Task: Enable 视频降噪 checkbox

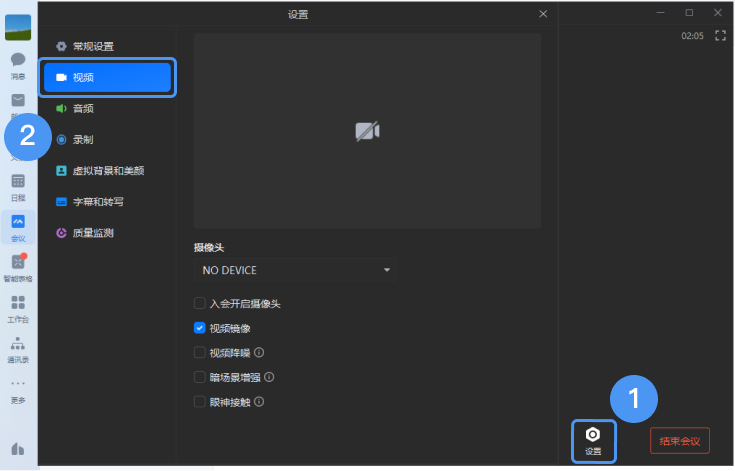Action: pos(200,353)
